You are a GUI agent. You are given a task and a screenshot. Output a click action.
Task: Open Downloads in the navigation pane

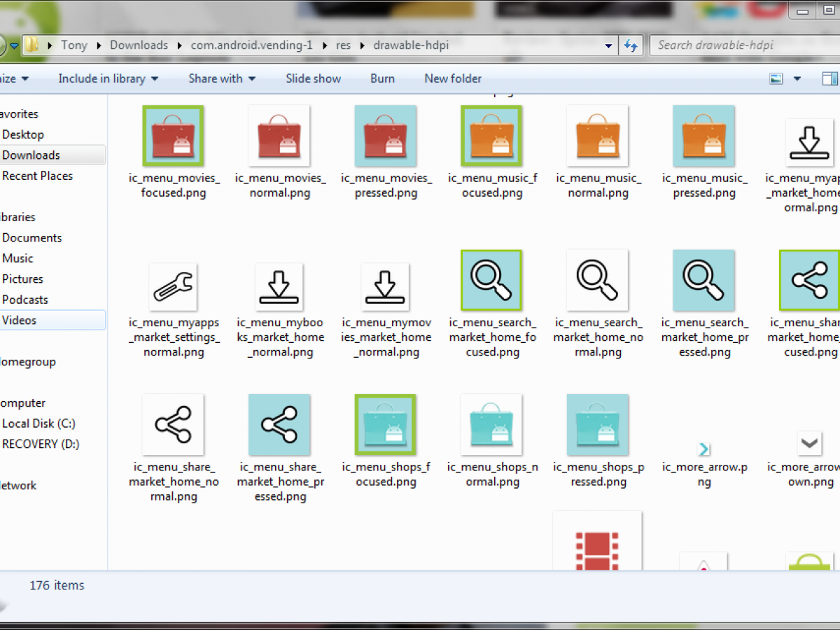[x=31, y=155]
